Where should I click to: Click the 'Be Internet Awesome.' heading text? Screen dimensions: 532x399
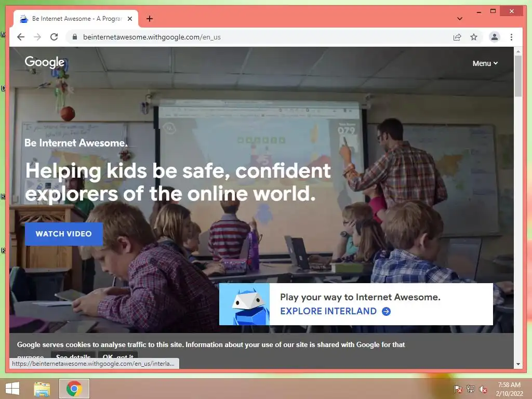[x=76, y=143]
